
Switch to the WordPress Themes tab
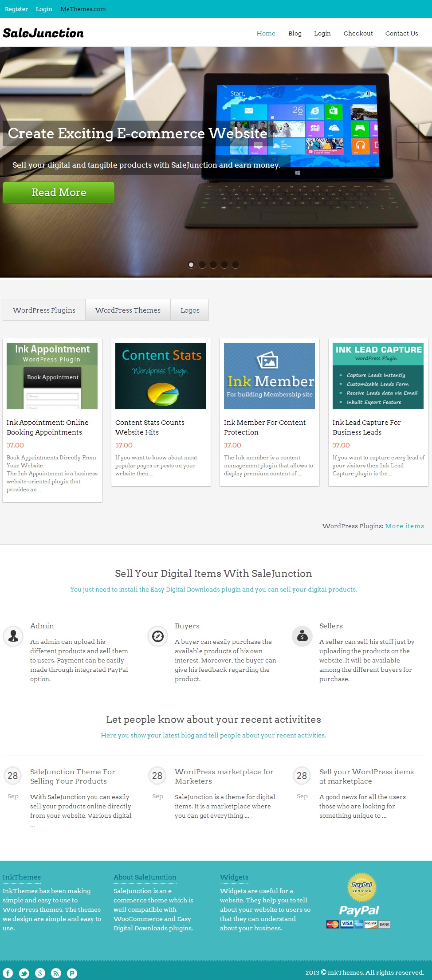(128, 310)
